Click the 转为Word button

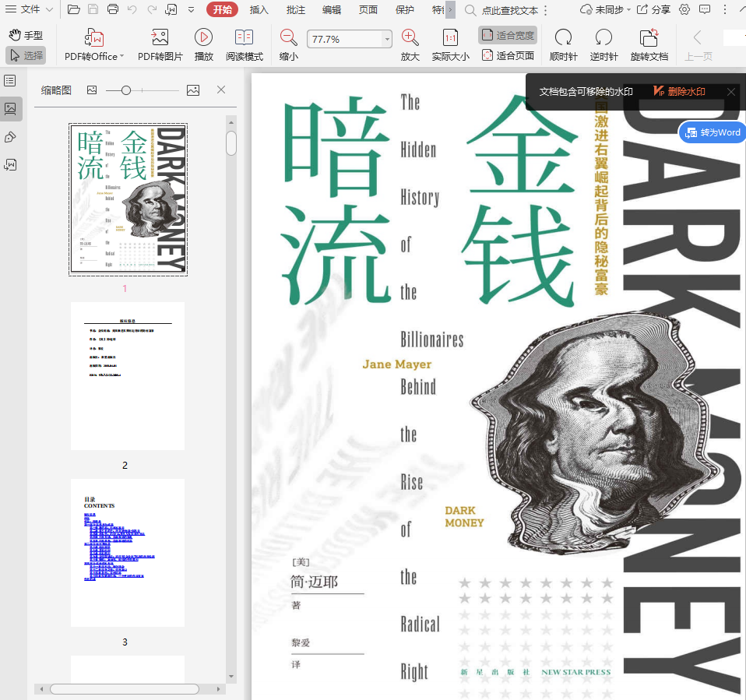coord(713,132)
